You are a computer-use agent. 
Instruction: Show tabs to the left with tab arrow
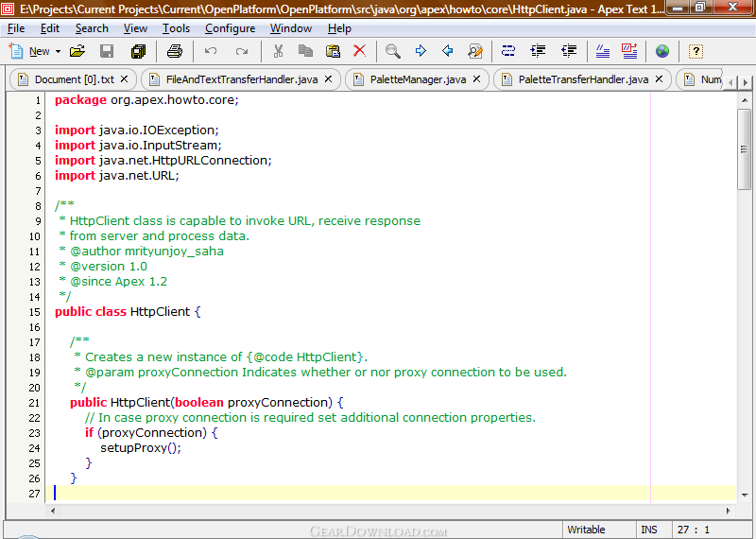pyautogui.click(x=730, y=82)
